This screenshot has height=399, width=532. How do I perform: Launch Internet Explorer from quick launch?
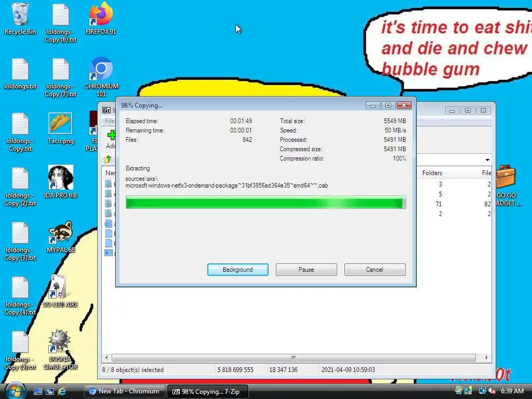click(62, 392)
